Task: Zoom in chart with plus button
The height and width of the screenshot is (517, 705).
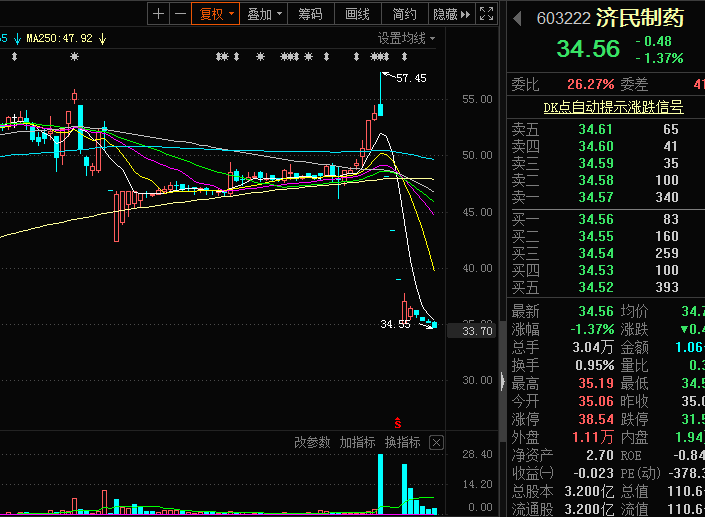Action: click(x=158, y=14)
